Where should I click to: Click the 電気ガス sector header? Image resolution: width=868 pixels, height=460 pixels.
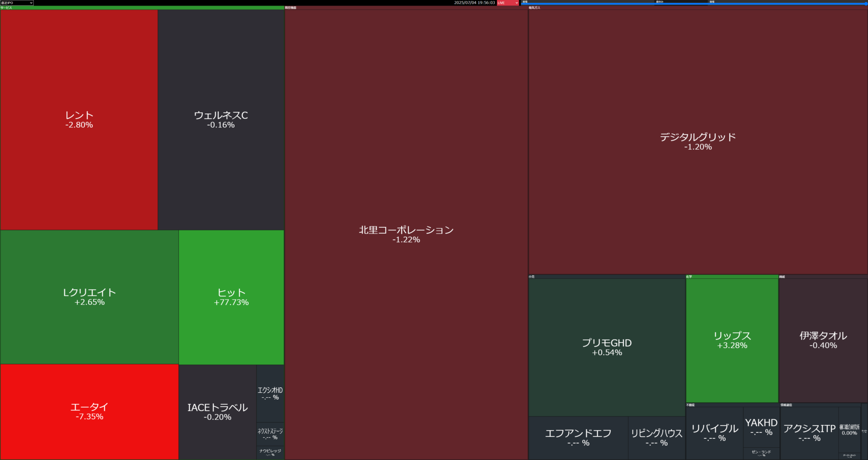698,8
